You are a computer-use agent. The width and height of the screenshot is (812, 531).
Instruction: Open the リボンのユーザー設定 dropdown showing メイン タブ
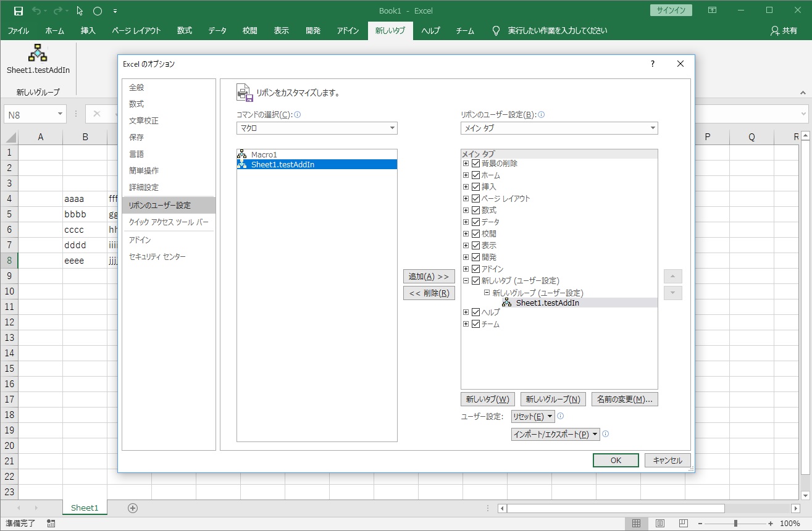[559, 128]
